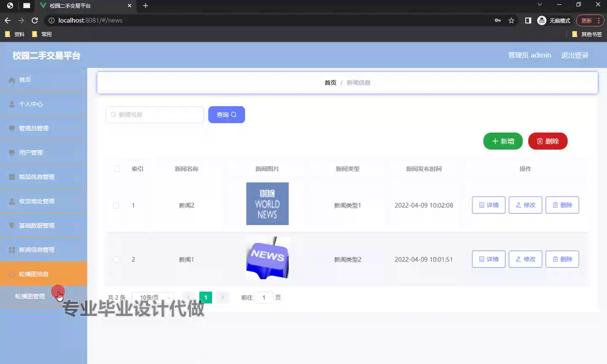The width and height of the screenshot is (607, 364).
Task: Click the red 删除 batch button
Action: (x=548, y=141)
